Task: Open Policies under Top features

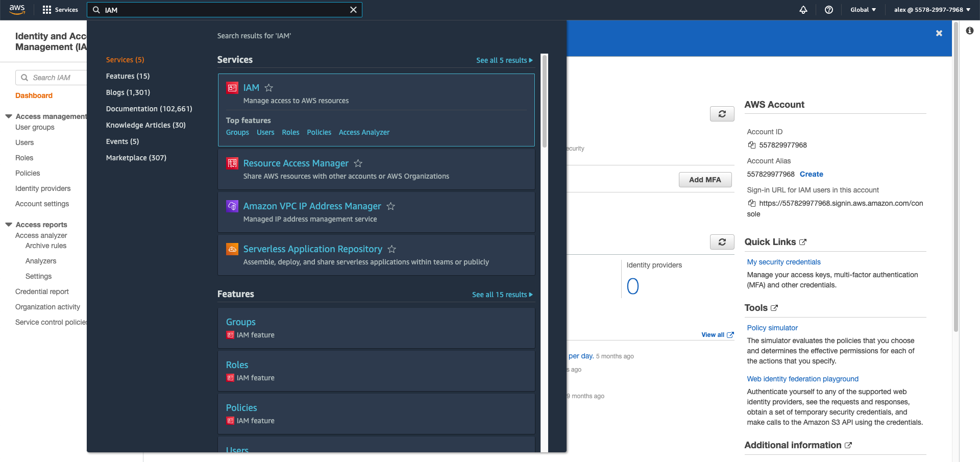Action: [x=319, y=132]
